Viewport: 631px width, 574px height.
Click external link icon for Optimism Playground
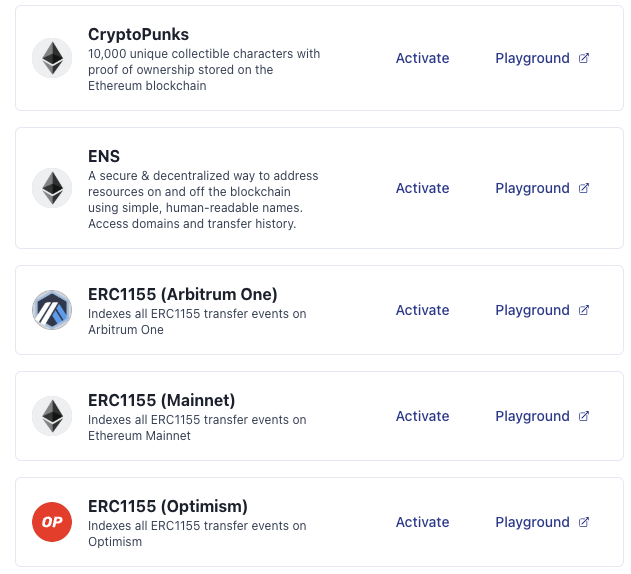click(584, 522)
